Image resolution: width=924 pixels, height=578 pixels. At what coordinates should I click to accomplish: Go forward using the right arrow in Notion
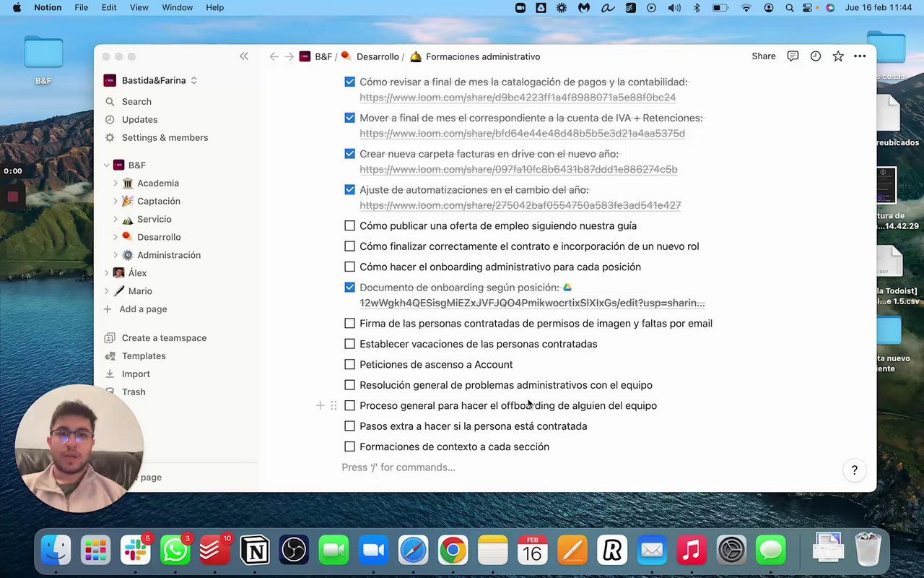[289, 56]
